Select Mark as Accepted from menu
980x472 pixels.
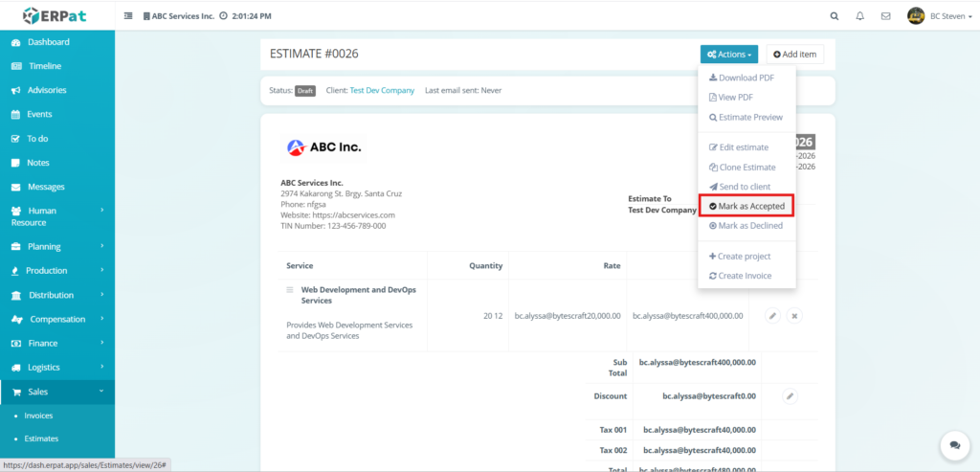746,206
